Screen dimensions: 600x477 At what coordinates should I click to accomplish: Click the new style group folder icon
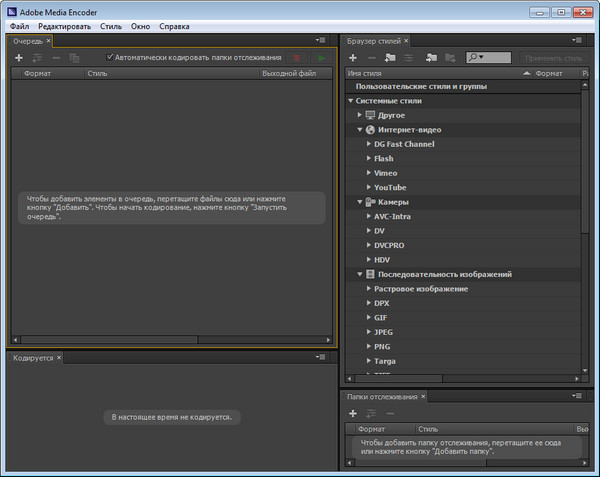point(389,58)
